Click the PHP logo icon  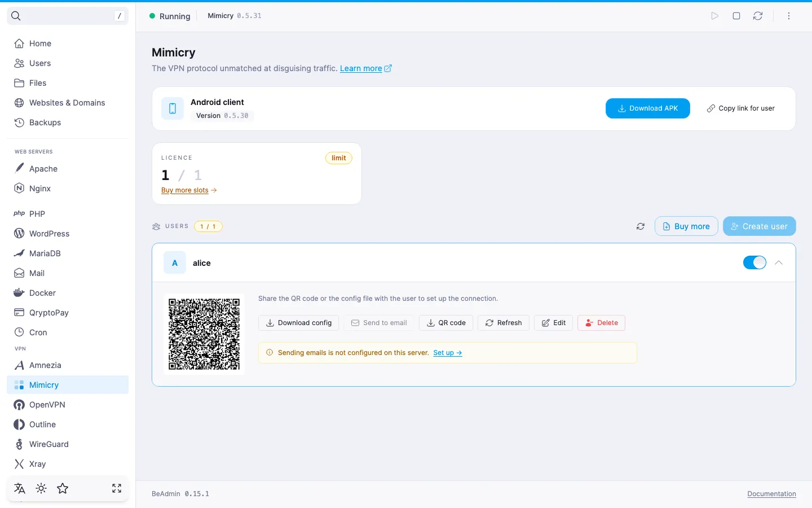(x=19, y=214)
